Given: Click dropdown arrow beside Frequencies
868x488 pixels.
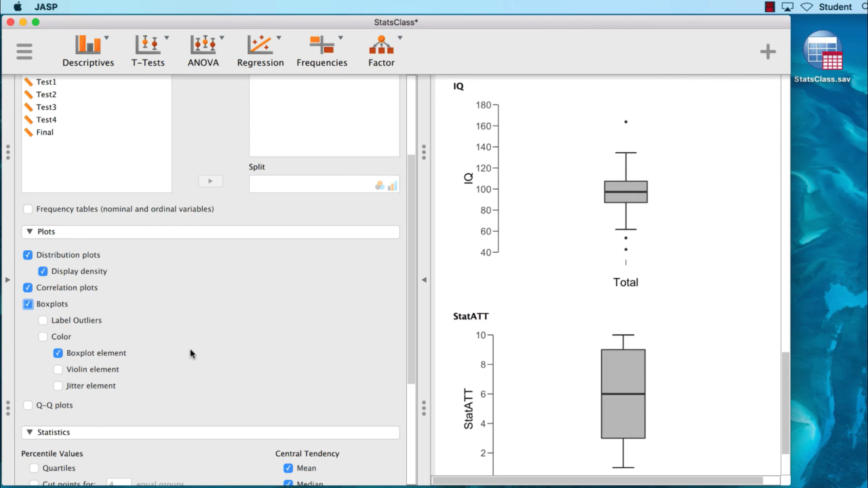Looking at the screenshot, I should click(340, 38).
